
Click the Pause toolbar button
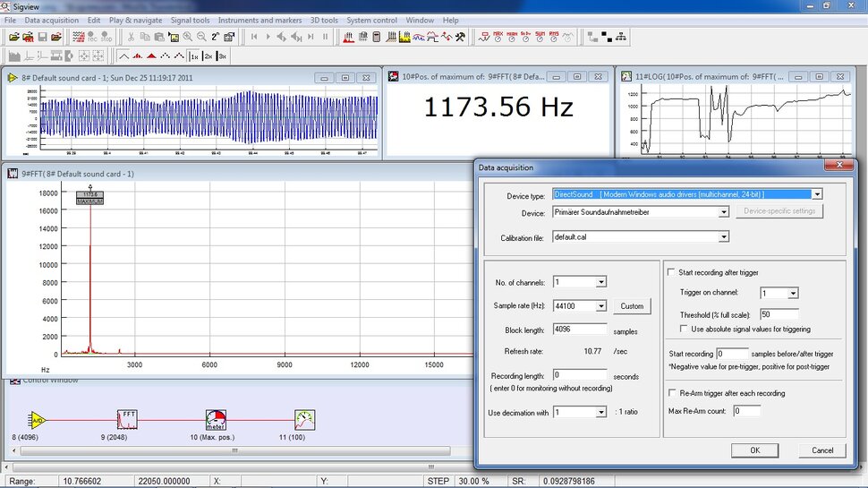pyautogui.click(x=325, y=37)
